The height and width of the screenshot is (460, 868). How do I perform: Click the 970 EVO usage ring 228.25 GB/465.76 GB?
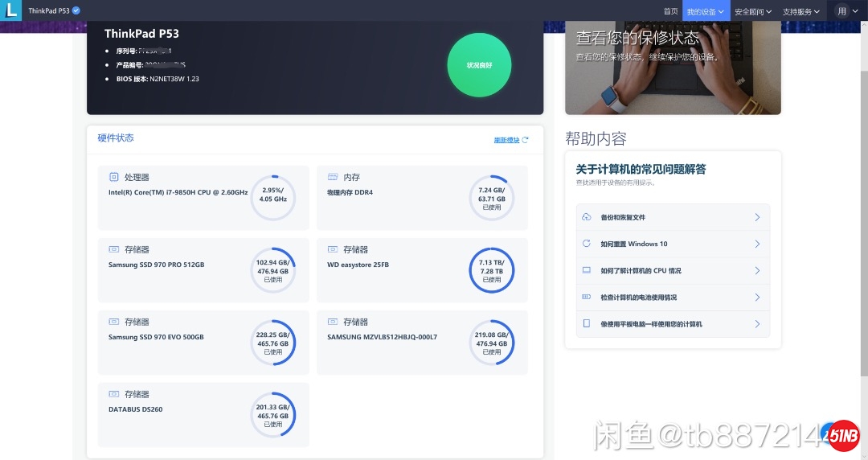[273, 343]
